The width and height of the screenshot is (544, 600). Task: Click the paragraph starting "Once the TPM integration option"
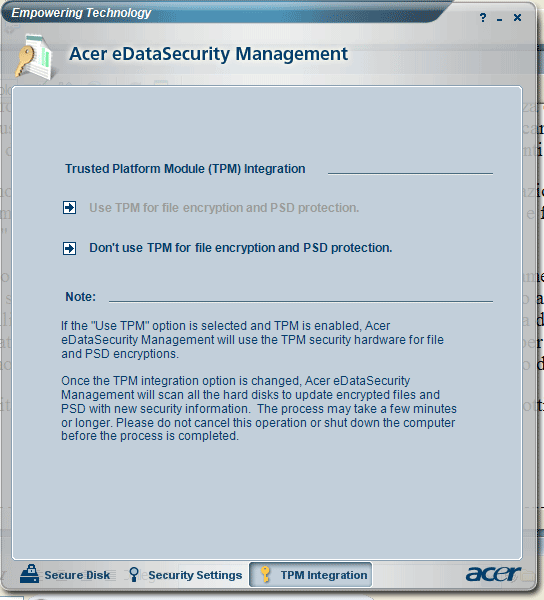pyautogui.click(x=259, y=408)
